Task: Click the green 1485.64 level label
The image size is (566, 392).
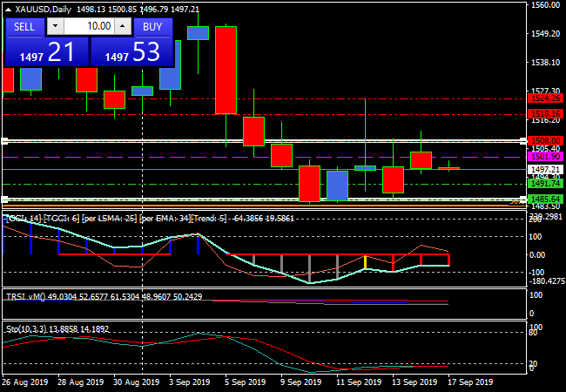Action: 546,199
